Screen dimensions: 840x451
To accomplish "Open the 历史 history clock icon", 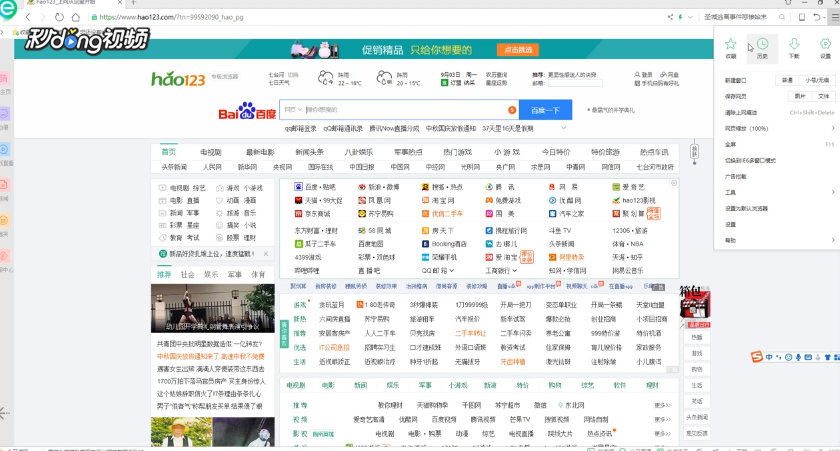I will [762, 44].
